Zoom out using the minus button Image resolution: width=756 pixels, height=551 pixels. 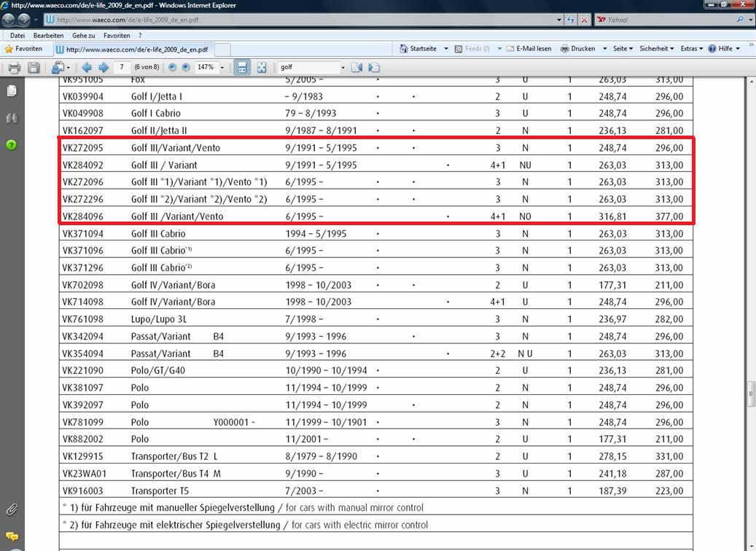[173, 68]
